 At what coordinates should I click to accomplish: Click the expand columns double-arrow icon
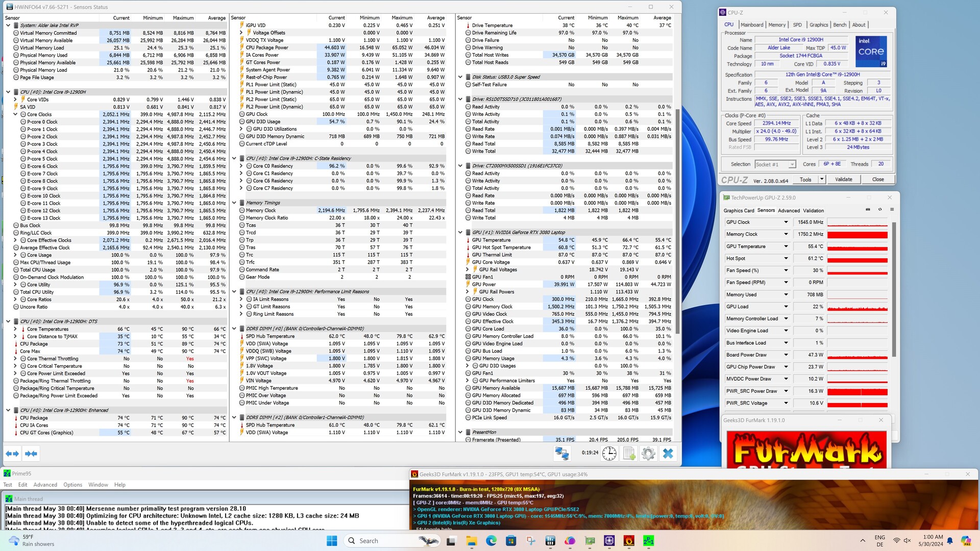tap(12, 453)
